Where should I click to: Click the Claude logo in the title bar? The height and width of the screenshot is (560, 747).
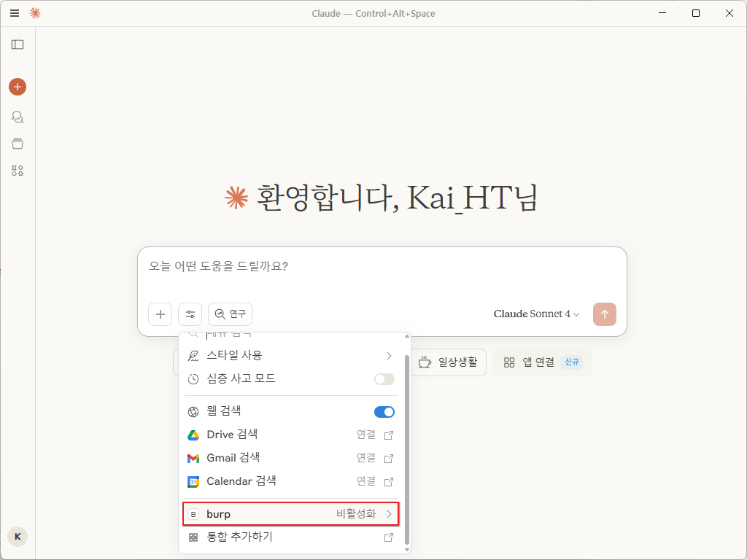pyautogui.click(x=35, y=13)
